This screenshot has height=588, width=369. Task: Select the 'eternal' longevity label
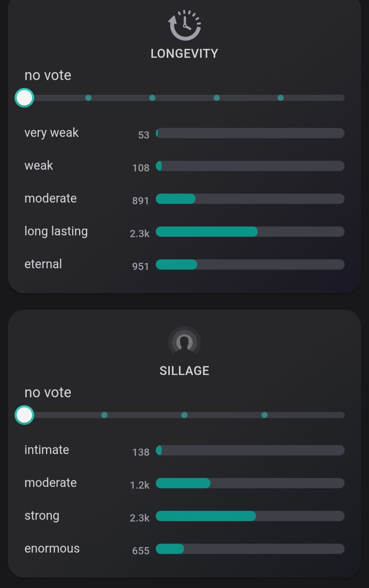[43, 264]
